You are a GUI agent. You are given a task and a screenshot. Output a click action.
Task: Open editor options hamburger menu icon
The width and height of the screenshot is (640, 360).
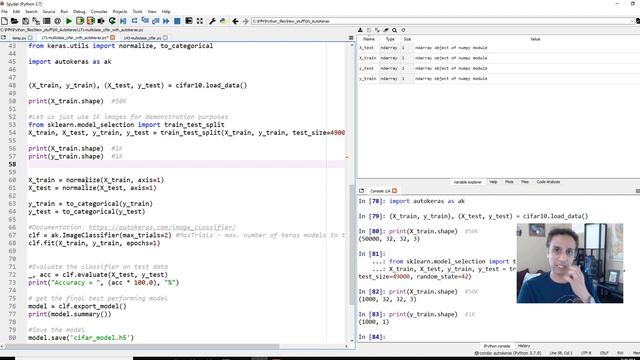coord(351,38)
